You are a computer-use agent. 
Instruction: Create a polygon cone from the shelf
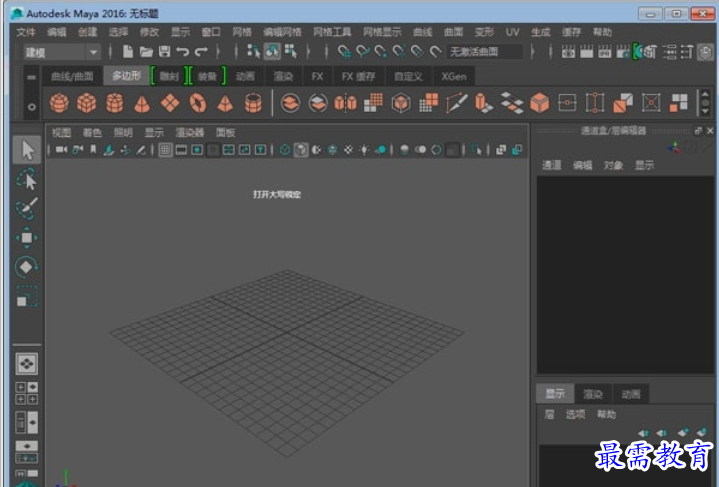pos(142,104)
